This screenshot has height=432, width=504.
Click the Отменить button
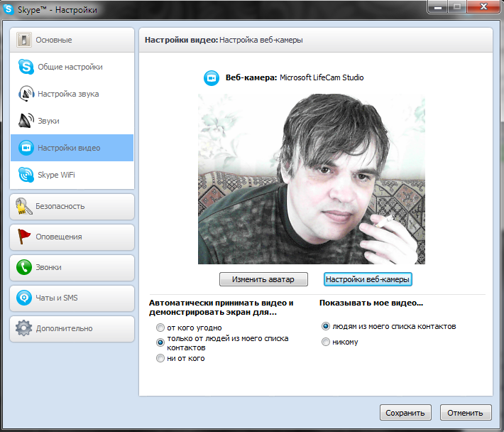tap(466, 413)
